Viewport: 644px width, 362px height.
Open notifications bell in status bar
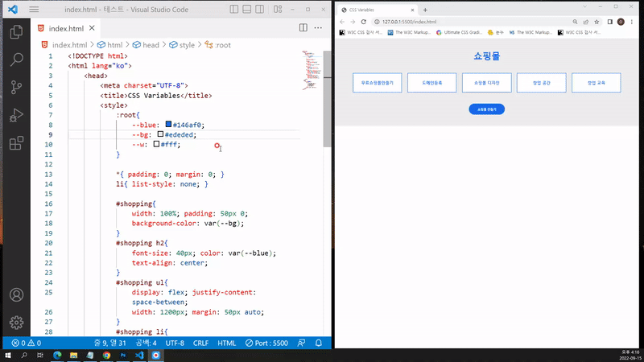click(x=319, y=343)
